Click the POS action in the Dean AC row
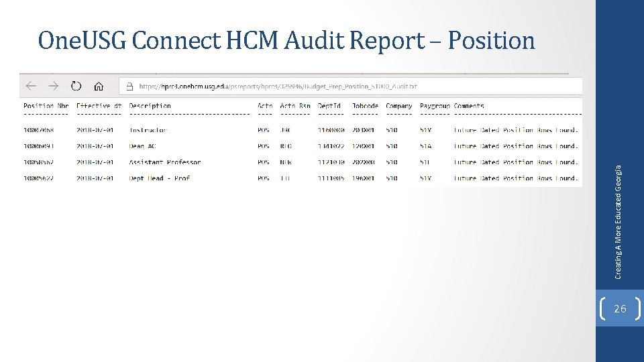This screenshot has height=362, width=644. click(263, 146)
